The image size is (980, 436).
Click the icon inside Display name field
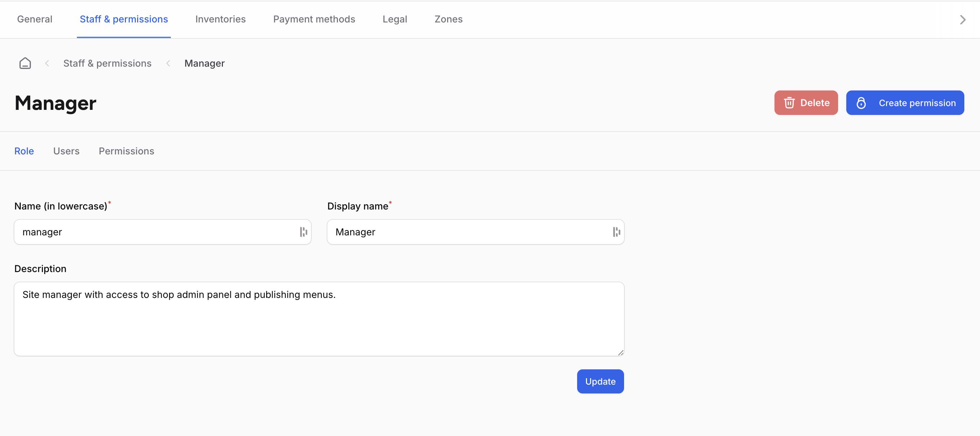(616, 232)
